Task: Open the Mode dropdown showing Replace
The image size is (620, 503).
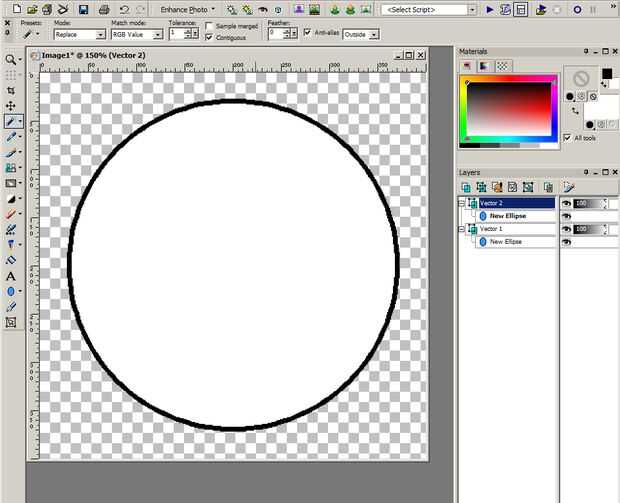Action: (100, 35)
